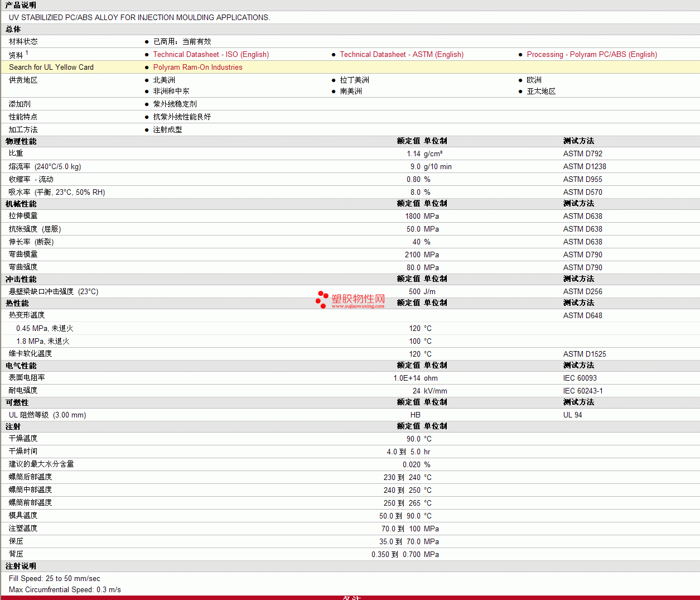
Task: Click the red 备注 bar at bottom
Action: pos(350,598)
